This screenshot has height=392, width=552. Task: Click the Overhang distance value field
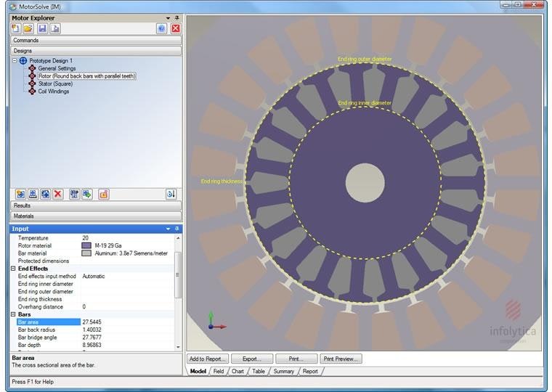127,307
